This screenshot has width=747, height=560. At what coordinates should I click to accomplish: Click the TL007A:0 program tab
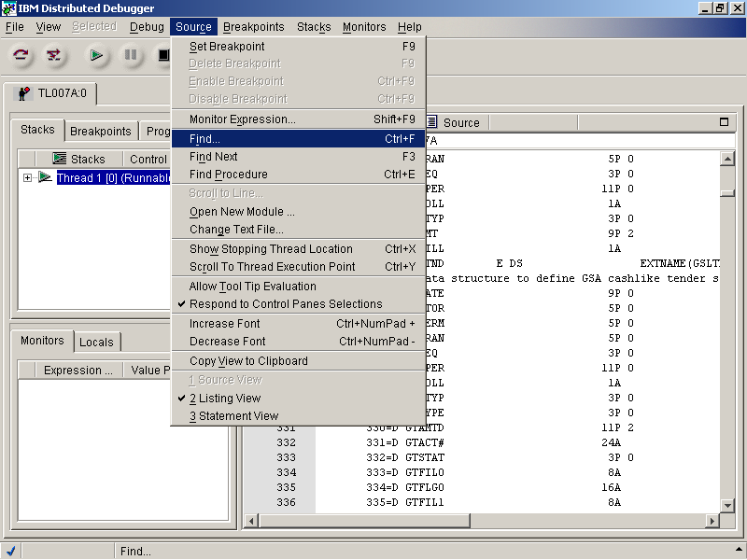(x=50, y=93)
